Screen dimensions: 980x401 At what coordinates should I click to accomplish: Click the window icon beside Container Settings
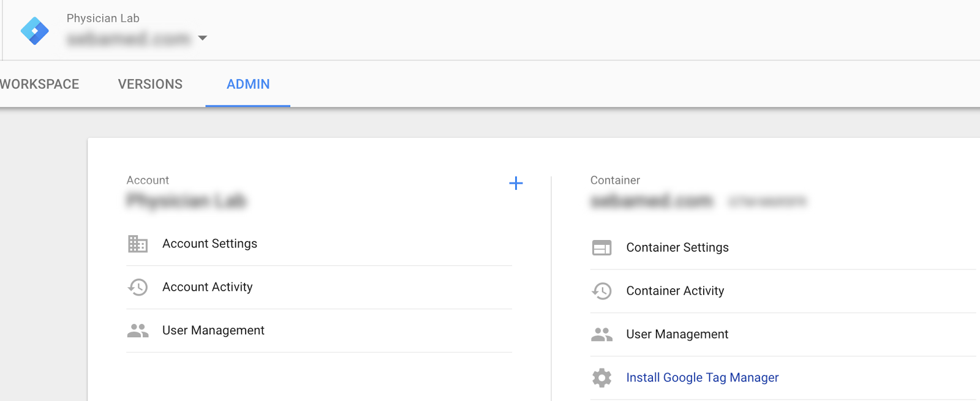pos(601,248)
